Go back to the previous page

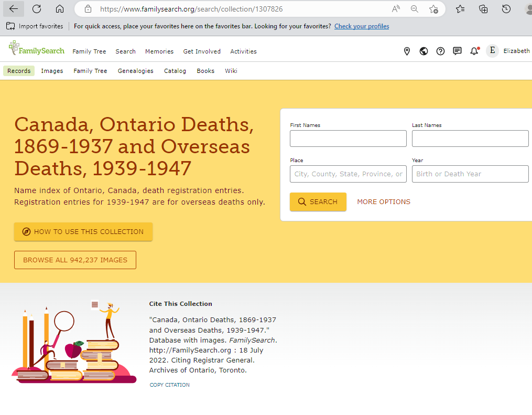pos(14,9)
